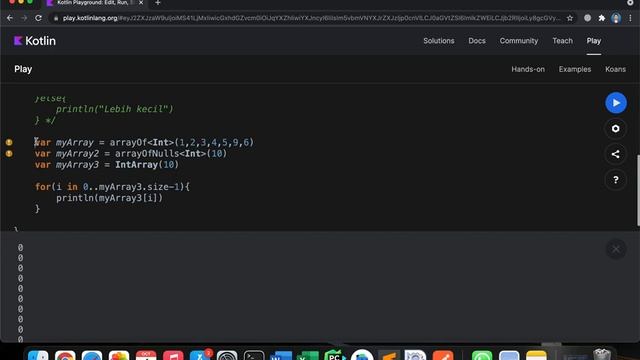Click warning icon beside myArray2 line
The image size is (640, 360).
[9, 154]
